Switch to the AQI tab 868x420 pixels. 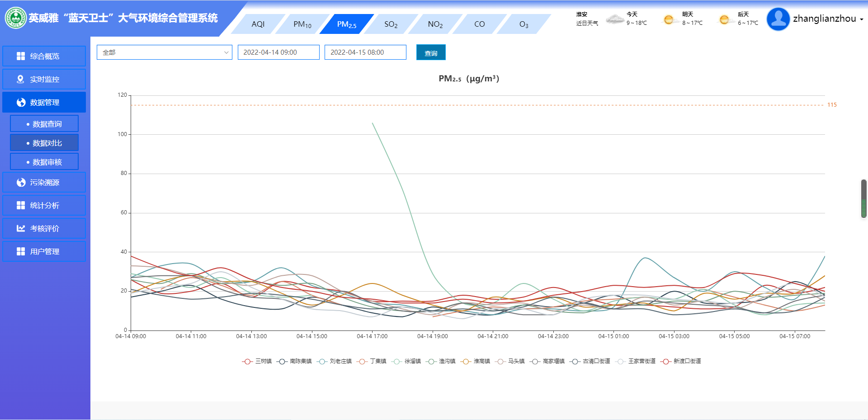258,24
